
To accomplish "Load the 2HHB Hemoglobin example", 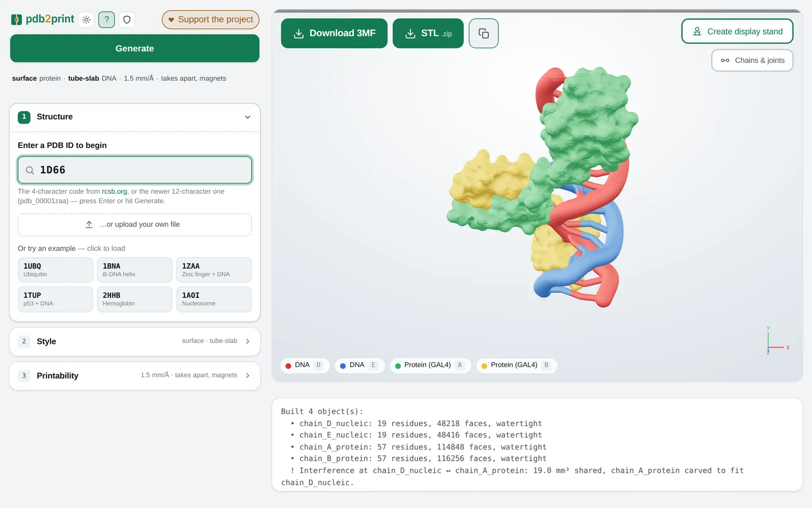I will coord(134,299).
